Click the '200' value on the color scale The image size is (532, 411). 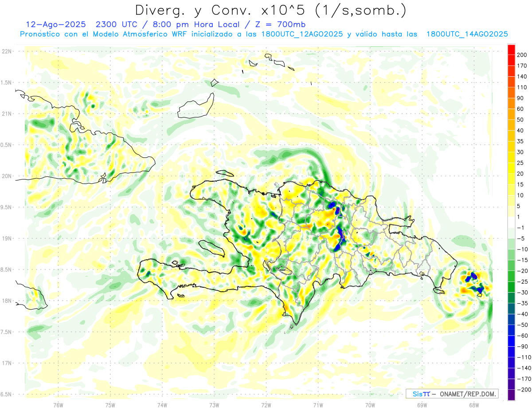pos(522,55)
